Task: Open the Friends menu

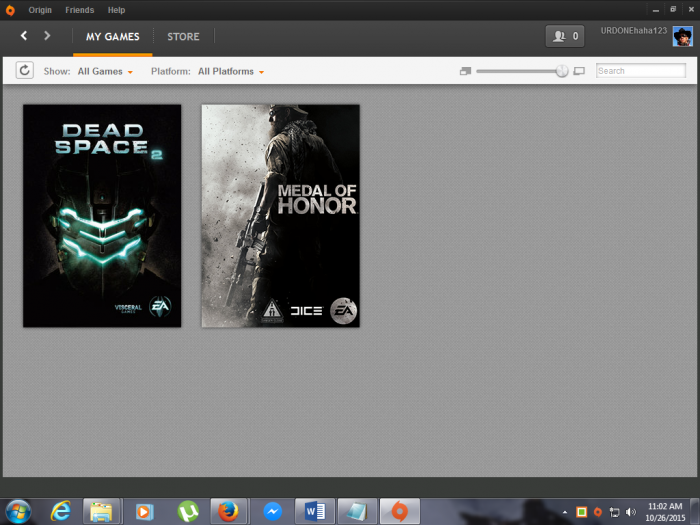Action: coord(79,10)
